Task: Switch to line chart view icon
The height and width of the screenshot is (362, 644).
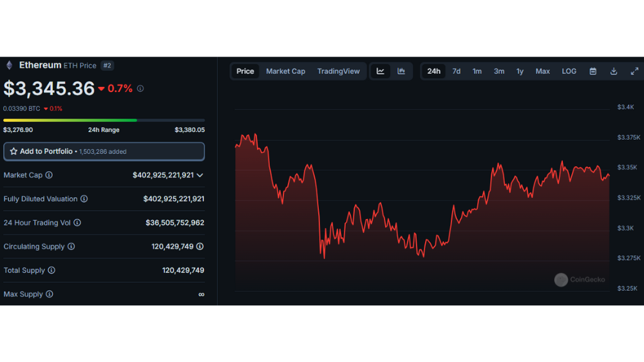Action: [x=381, y=71]
